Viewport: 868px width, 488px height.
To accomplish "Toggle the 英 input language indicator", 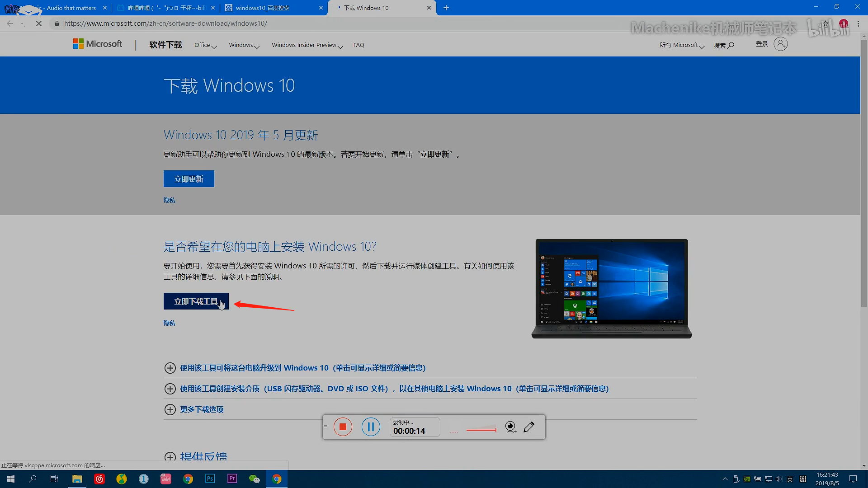I will [x=790, y=479].
